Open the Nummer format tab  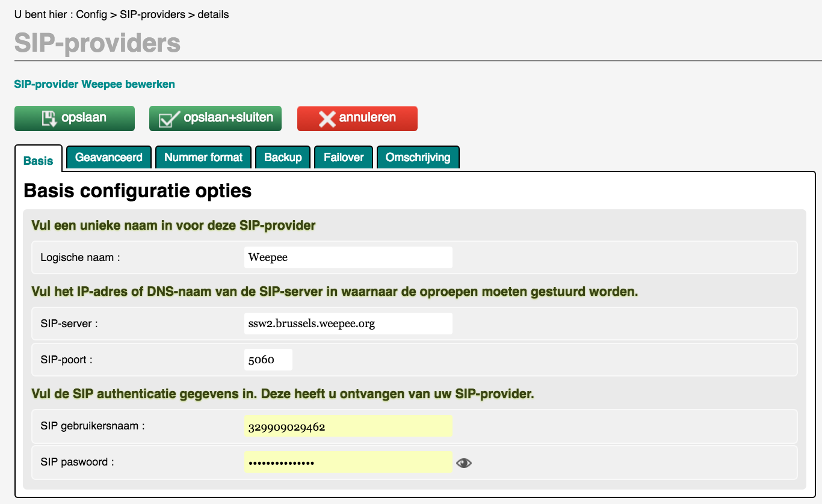[x=203, y=158]
